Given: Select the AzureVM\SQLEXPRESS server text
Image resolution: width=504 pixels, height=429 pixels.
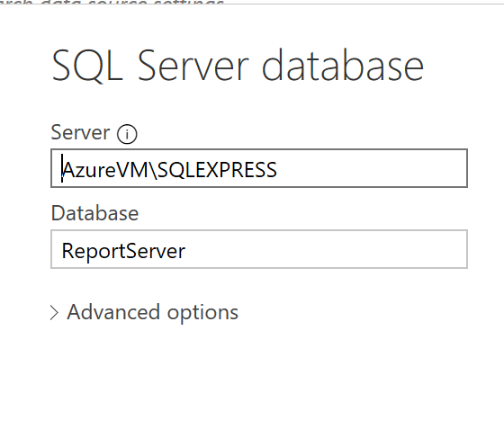Looking at the screenshot, I should [169, 170].
